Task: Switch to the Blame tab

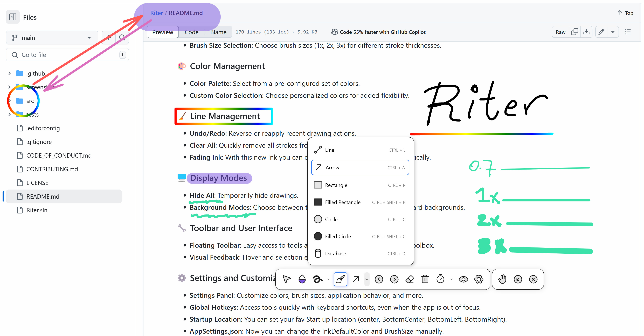Action: (218, 32)
